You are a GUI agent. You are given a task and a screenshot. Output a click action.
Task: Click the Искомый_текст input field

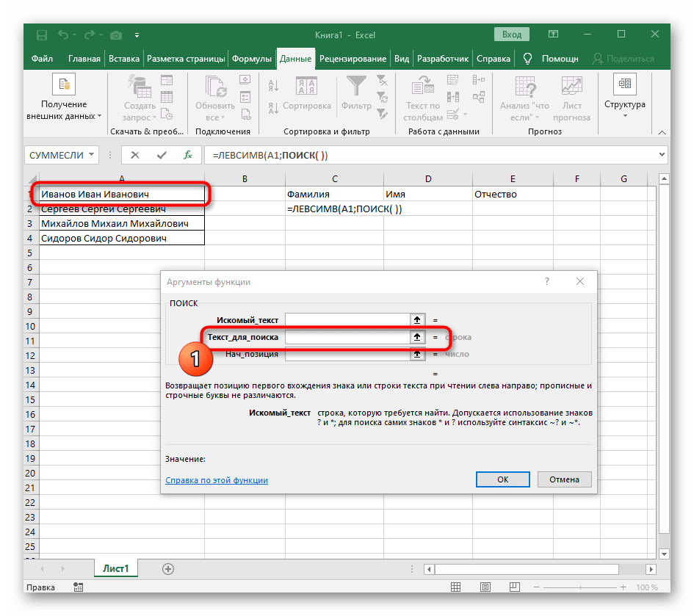point(347,319)
